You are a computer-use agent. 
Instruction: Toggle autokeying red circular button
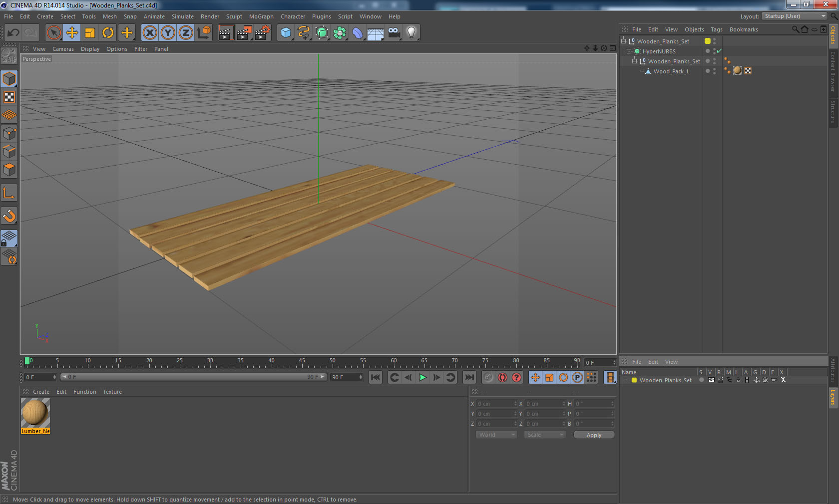[x=502, y=378]
